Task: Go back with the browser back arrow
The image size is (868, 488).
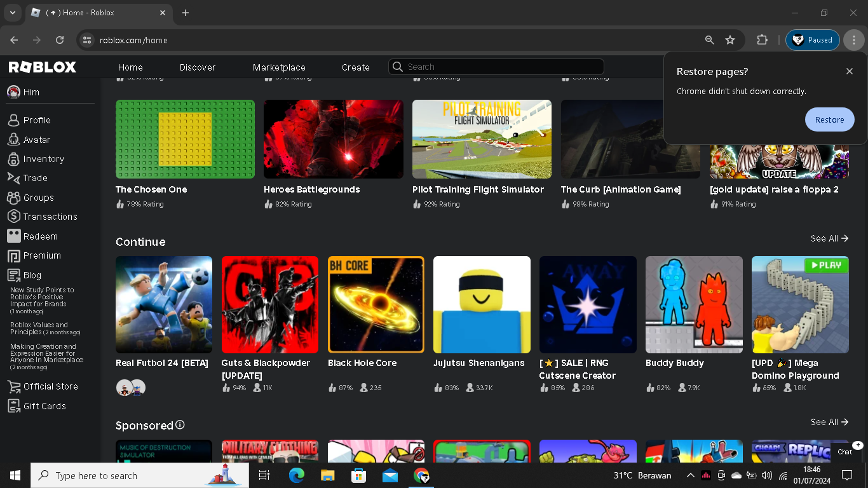Action: (x=14, y=40)
